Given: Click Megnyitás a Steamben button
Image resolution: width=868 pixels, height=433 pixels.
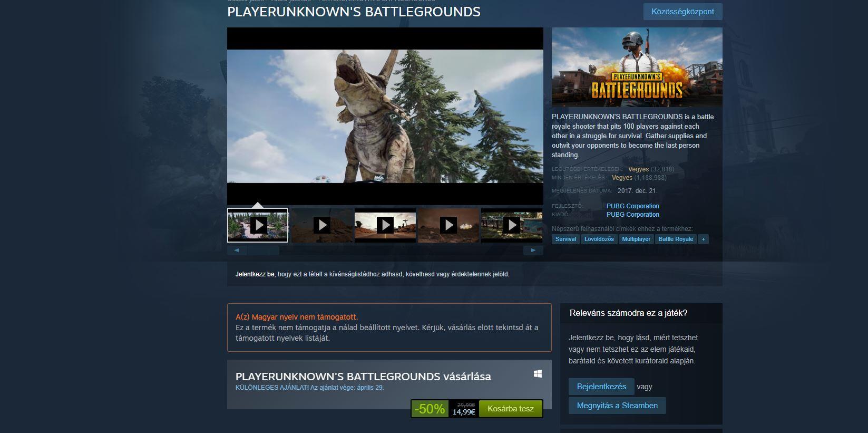Looking at the screenshot, I should 617,406.
